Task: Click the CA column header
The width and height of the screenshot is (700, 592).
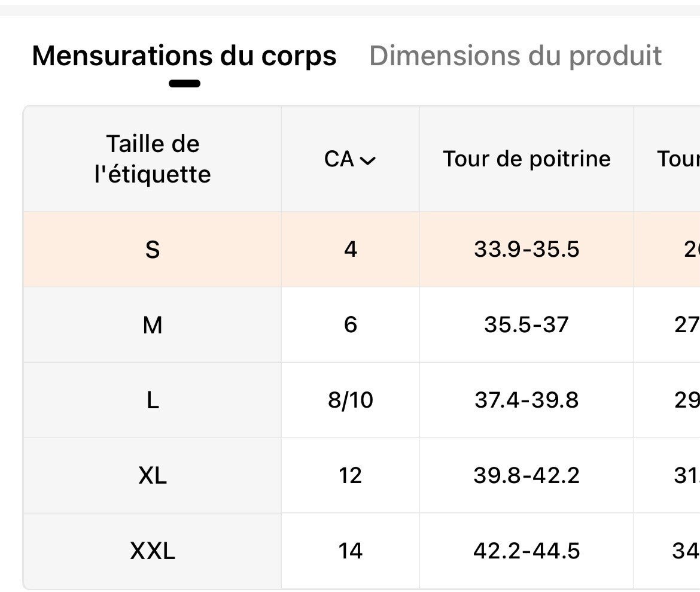Action: point(340,159)
